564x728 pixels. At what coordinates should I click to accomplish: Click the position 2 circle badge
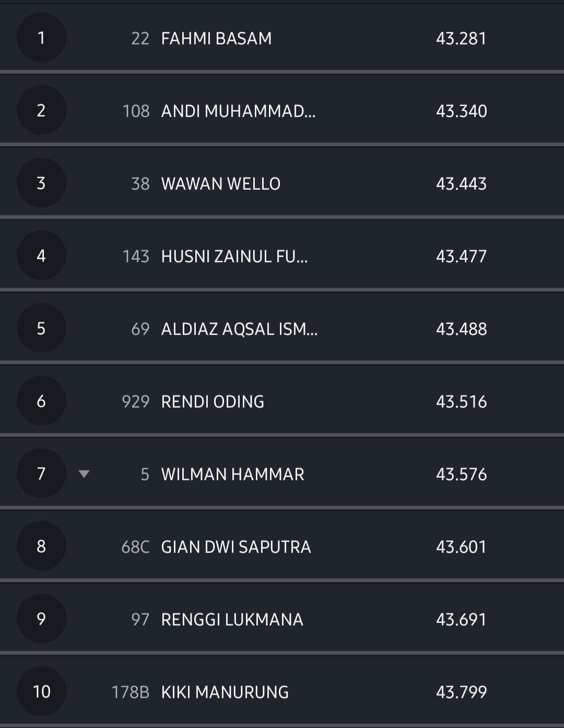pyautogui.click(x=41, y=110)
